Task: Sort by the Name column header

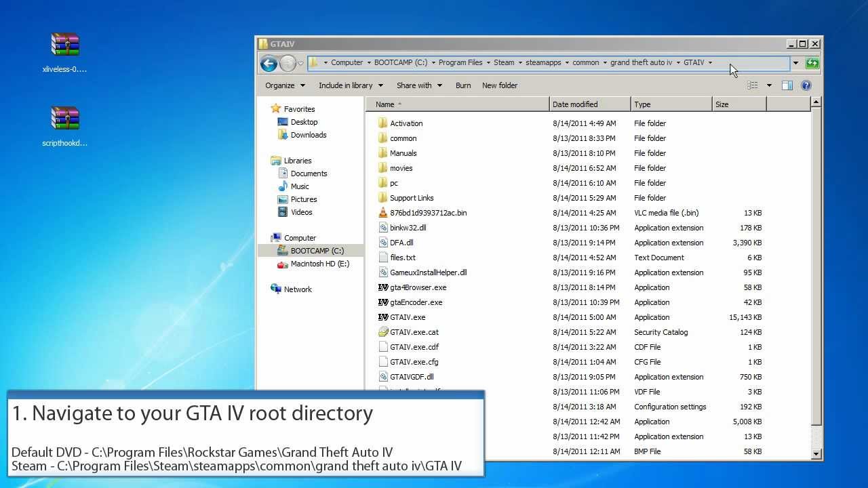Action: pos(458,104)
